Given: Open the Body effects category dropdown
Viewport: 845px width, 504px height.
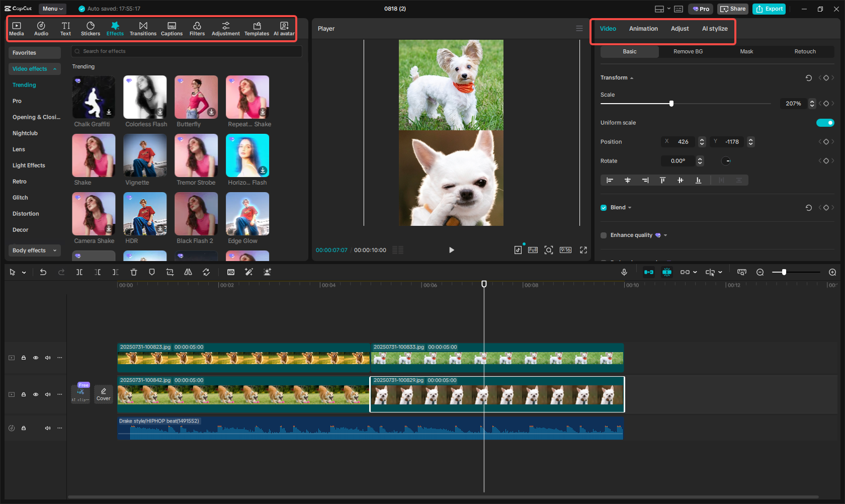Looking at the screenshot, I should tap(34, 250).
